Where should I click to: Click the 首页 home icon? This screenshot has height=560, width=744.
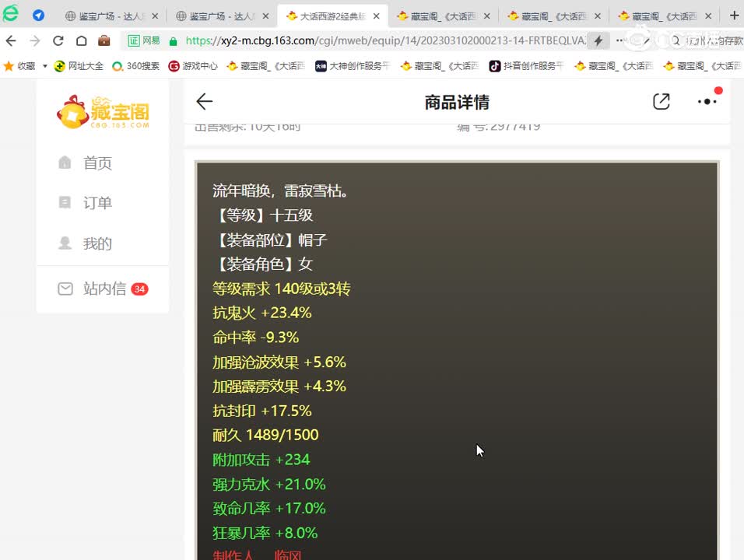tap(65, 163)
